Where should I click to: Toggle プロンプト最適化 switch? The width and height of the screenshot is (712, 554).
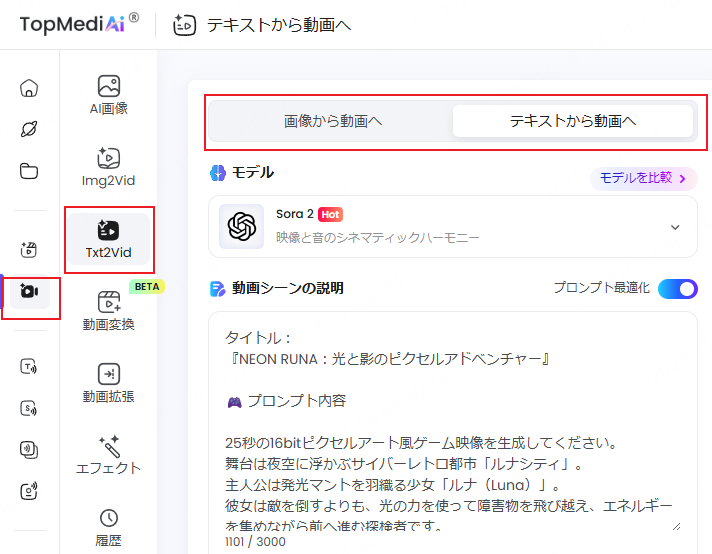click(x=677, y=289)
